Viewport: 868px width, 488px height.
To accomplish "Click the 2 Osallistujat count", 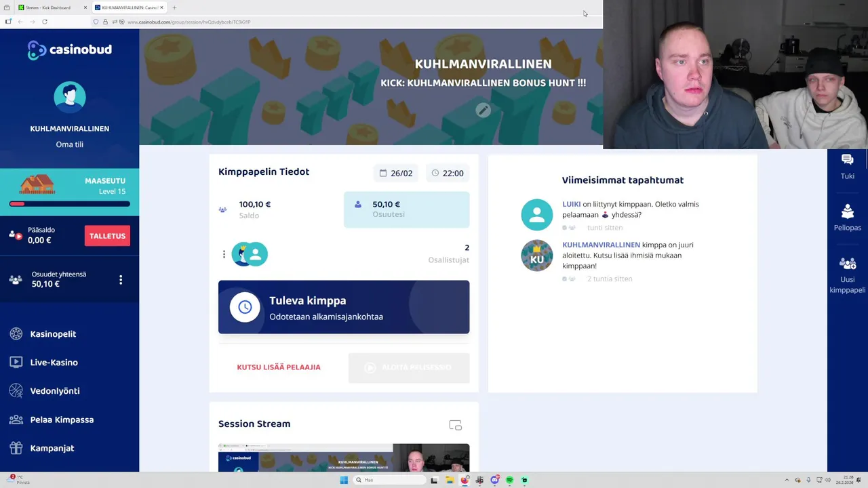I will coord(449,253).
